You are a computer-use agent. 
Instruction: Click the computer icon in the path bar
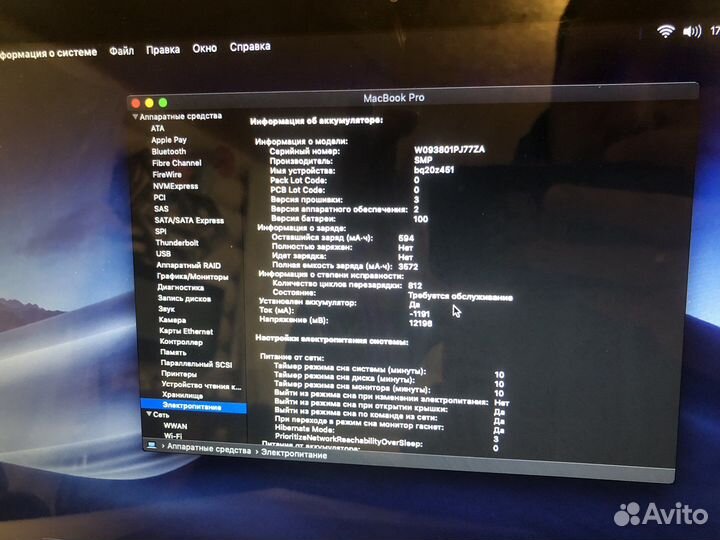(152, 445)
